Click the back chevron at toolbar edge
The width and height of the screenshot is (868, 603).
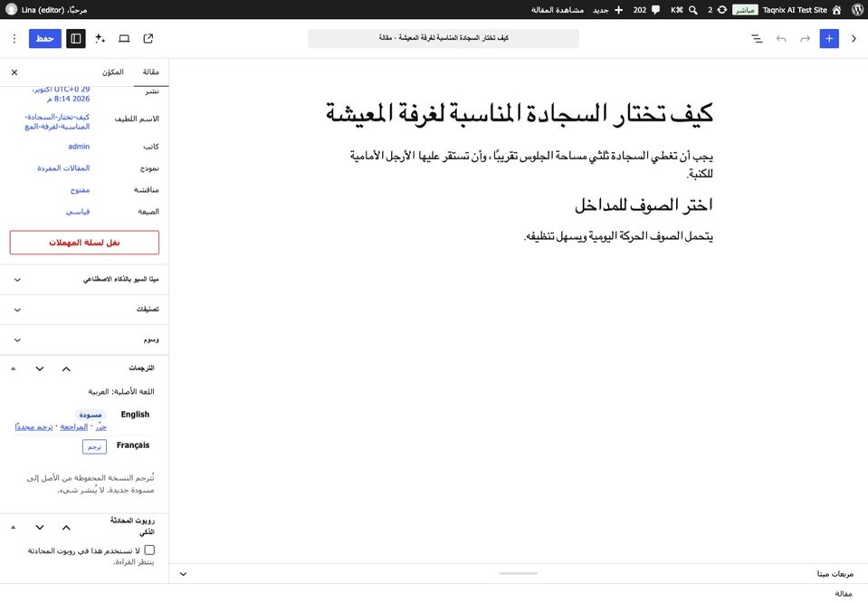pyautogui.click(x=854, y=38)
